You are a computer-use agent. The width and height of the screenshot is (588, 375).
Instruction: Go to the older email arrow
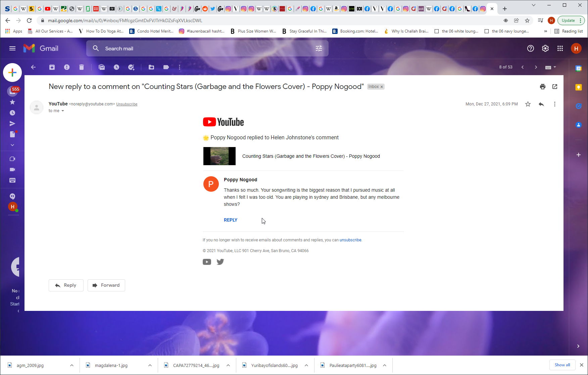click(536, 67)
